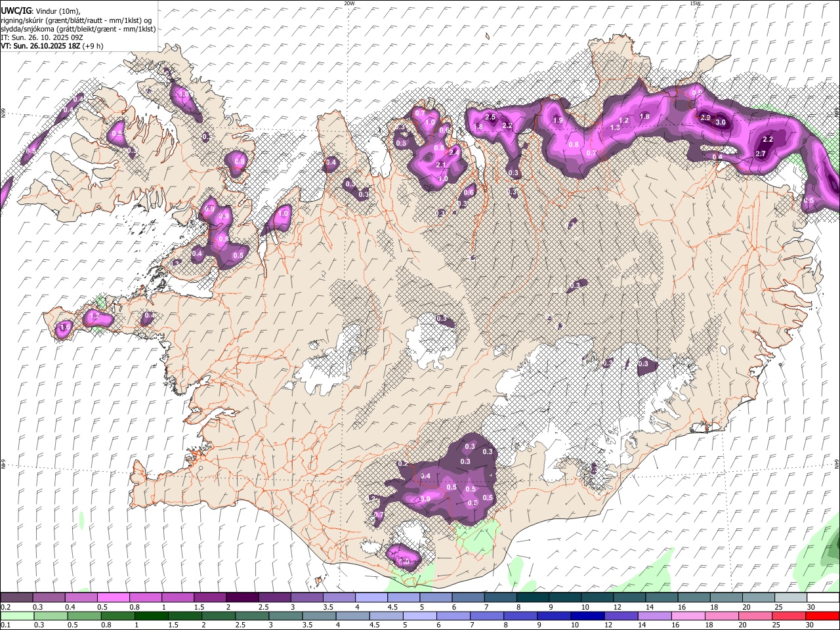840x630 pixels.
Task: Click the "0.4" label in the snow legend
Action: pyautogui.click(x=70, y=607)
